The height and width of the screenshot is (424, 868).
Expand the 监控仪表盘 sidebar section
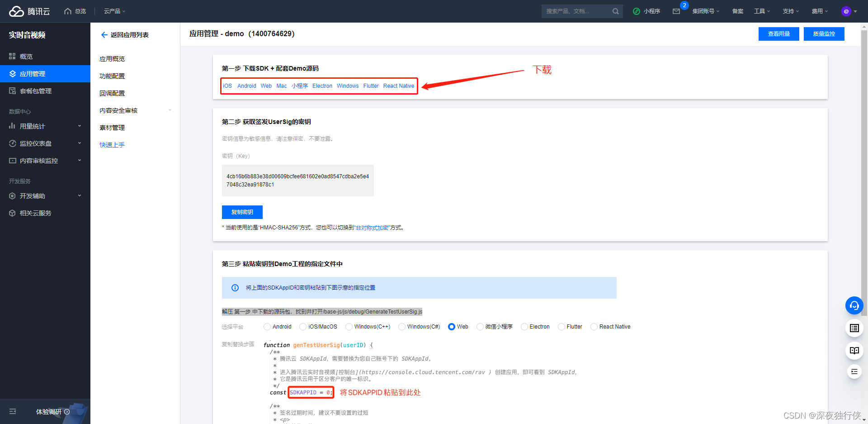pyautogui.click(x=80, y=143)
